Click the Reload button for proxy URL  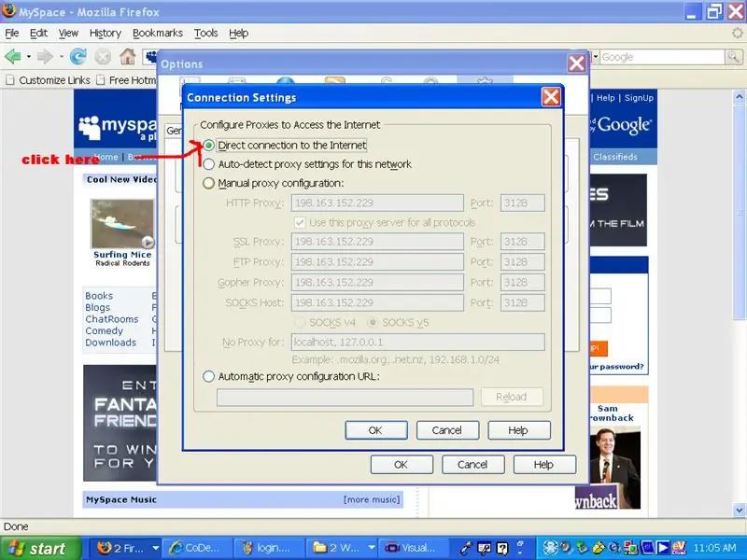512,397
